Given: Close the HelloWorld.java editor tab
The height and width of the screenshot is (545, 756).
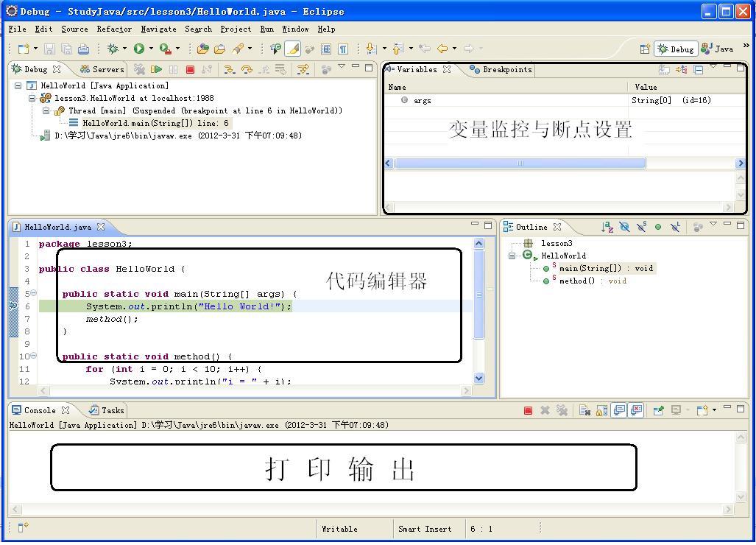Looking at the screenshot, I should point(101,227).
